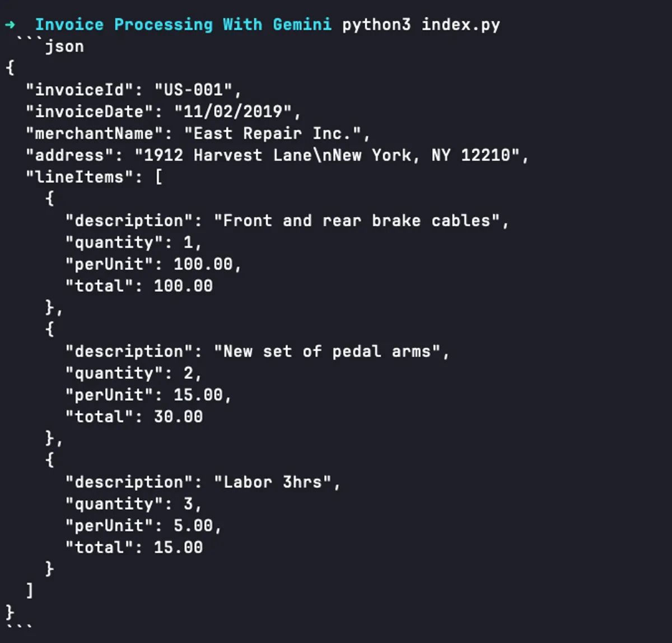Click the closing square bracket of lineItems

pyautogui.click(x=30, y=590)
